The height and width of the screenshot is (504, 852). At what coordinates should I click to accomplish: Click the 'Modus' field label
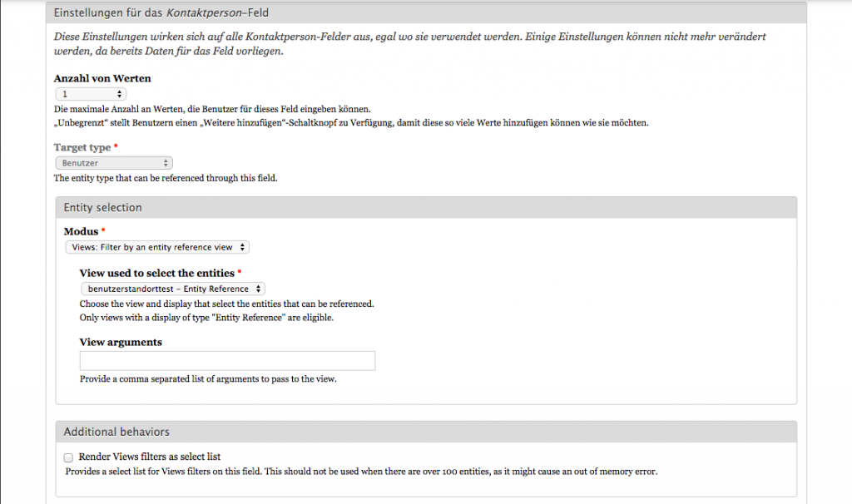[x=82, y=230]
